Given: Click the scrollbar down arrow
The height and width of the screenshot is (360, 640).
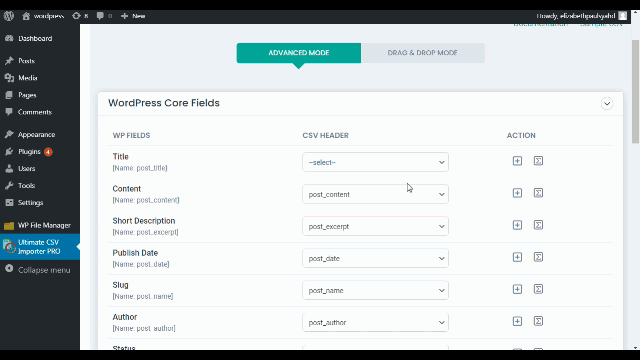Looking at the screenshot, I should [x=636, y=348].
